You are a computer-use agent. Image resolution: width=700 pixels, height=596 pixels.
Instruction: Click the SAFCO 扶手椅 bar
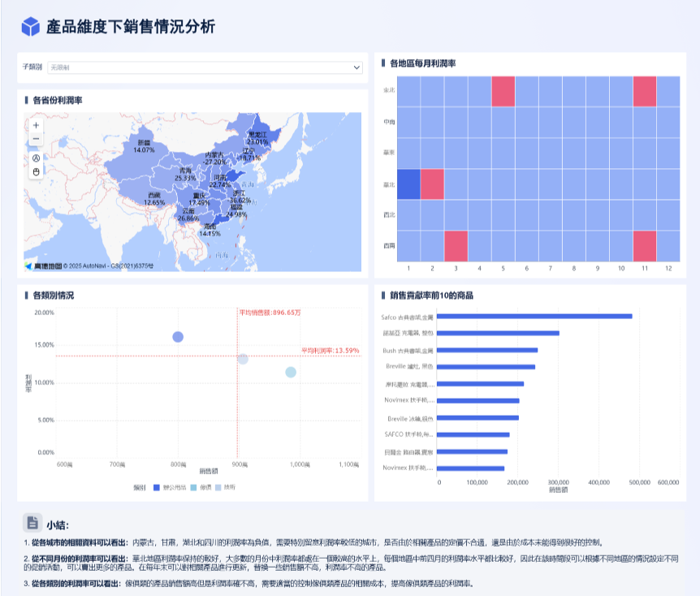(x=473, y=435)
